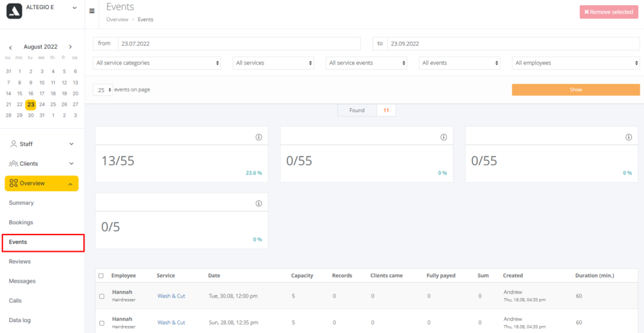
Task: Click the Capacity column header
Action: coord(302,276)
